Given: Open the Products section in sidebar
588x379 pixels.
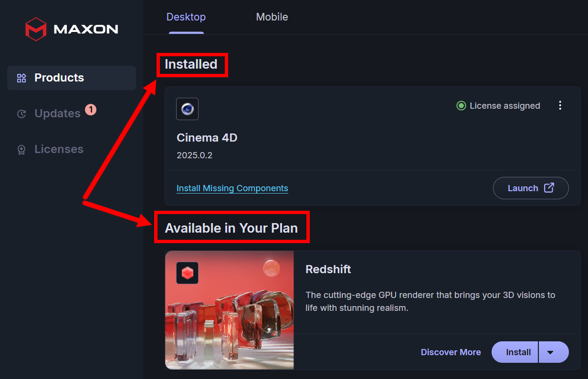Looking at the screenshot, I should [x=59, y=78].
